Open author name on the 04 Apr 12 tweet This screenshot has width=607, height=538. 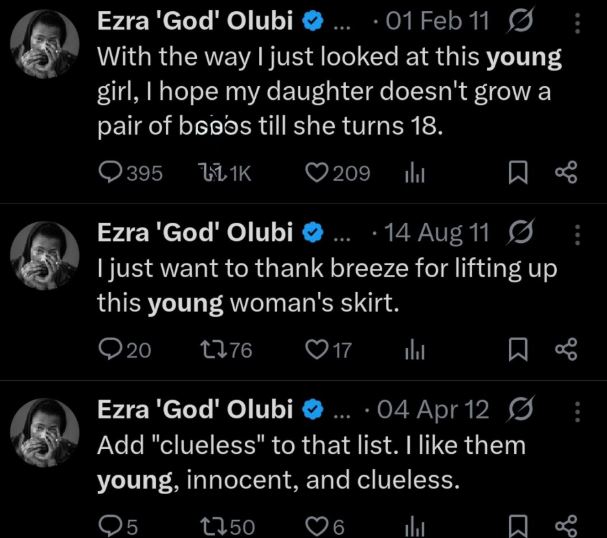point(194,409)
